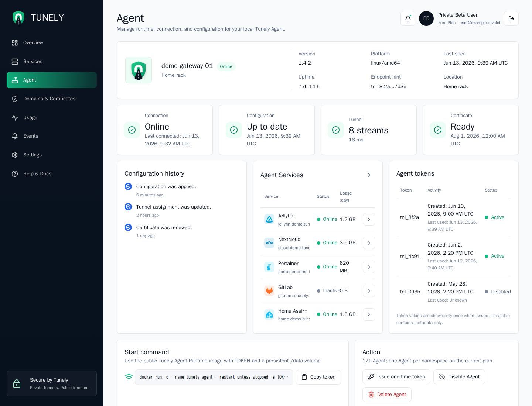
Task: Click 'Private Beta User' account name
Action: coord(458,15)
